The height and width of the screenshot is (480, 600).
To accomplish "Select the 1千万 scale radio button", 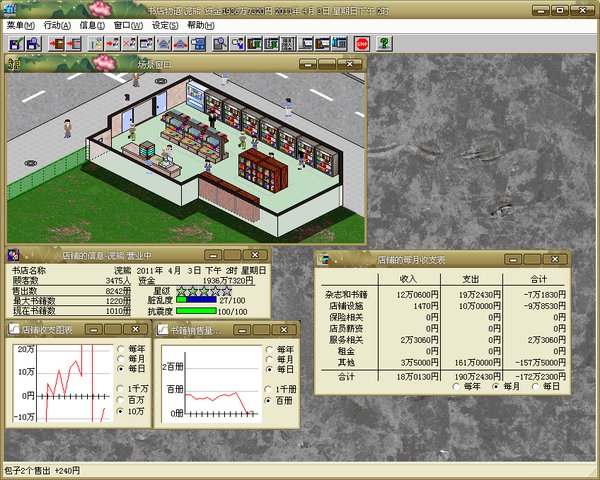I will 121,389.
